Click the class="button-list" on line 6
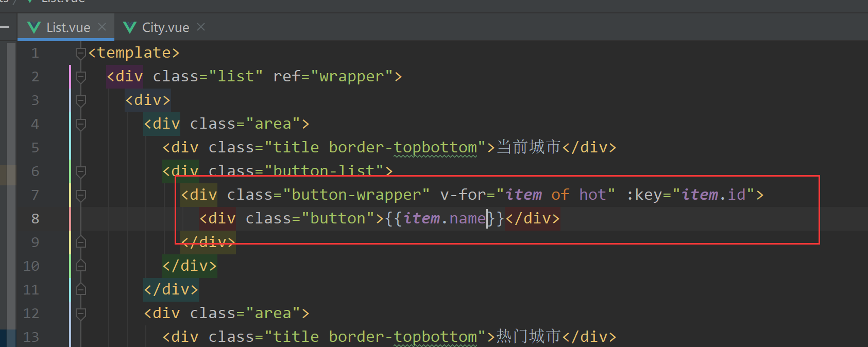 pos(296,170)
